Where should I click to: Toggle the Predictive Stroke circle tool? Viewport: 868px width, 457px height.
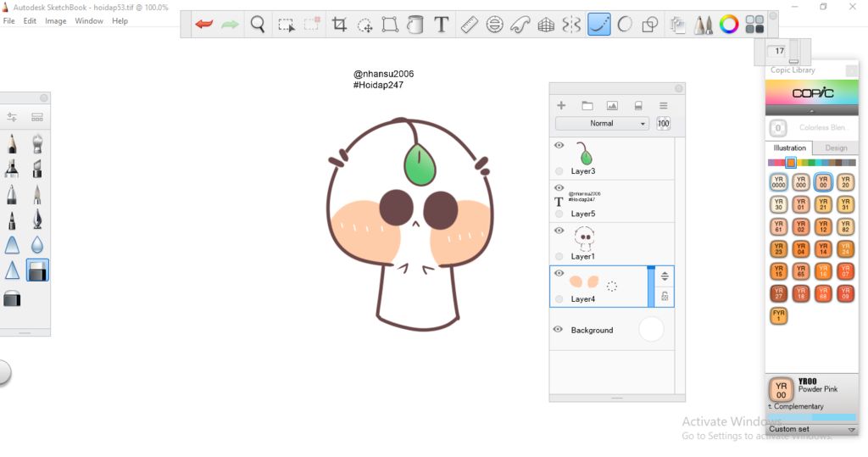[625, 25]
